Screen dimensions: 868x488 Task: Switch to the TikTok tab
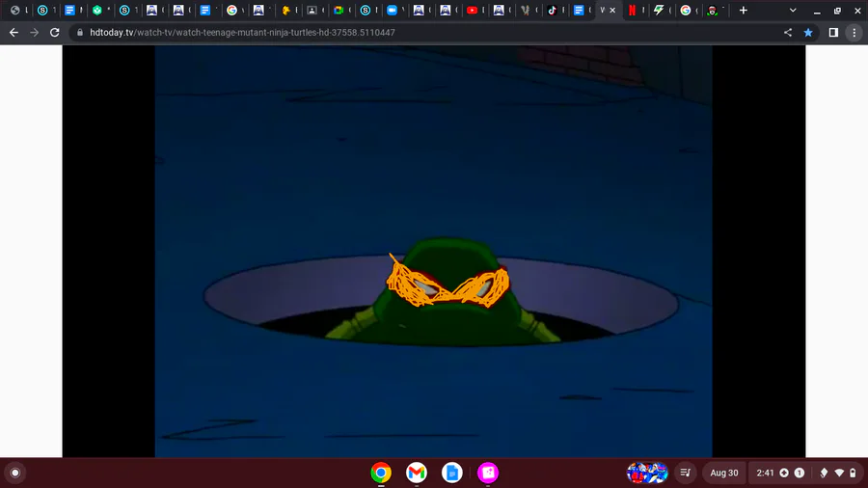point(552,10)
